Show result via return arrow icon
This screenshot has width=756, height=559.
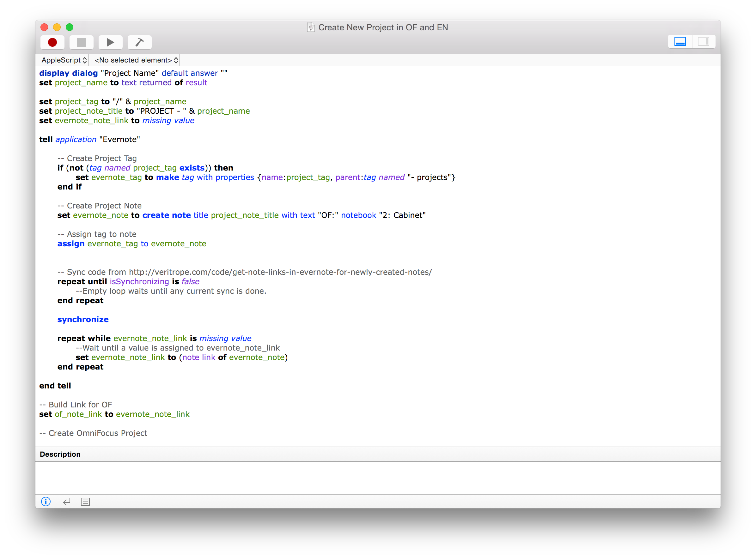66,502
